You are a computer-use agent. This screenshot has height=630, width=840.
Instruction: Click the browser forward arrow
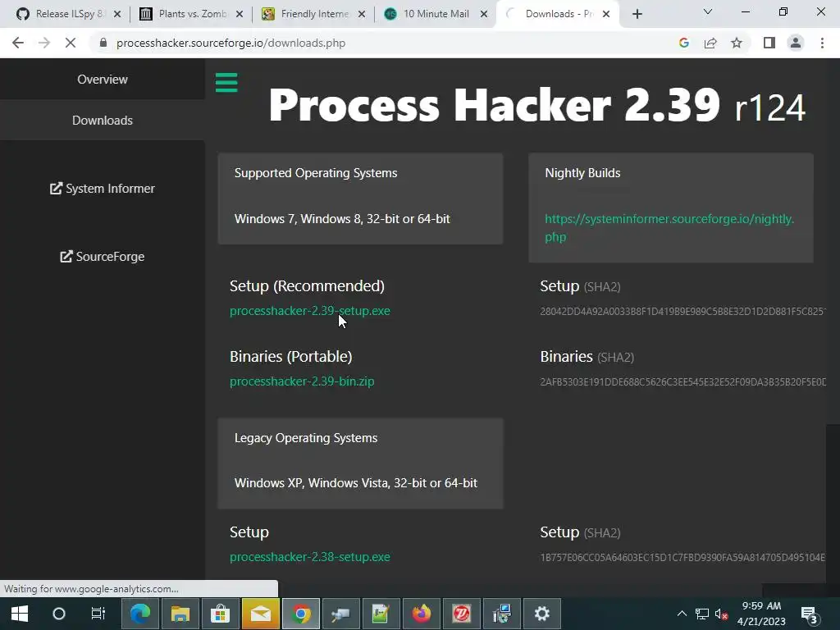44,43
